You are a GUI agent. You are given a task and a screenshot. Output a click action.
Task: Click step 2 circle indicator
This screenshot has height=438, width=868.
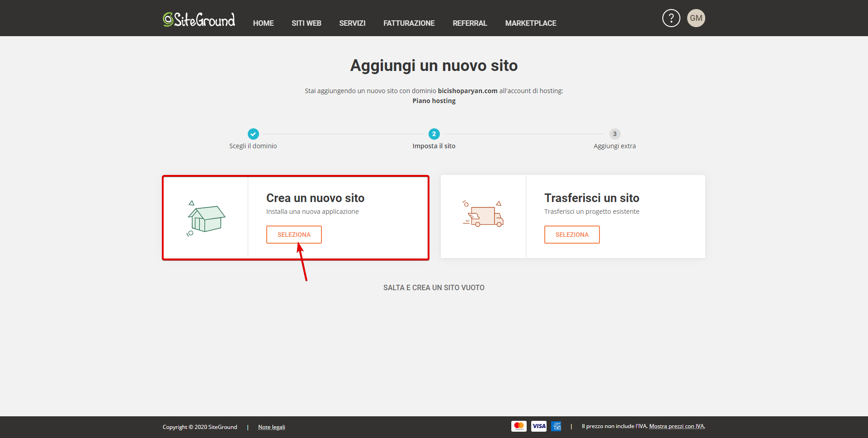point(434,134)
